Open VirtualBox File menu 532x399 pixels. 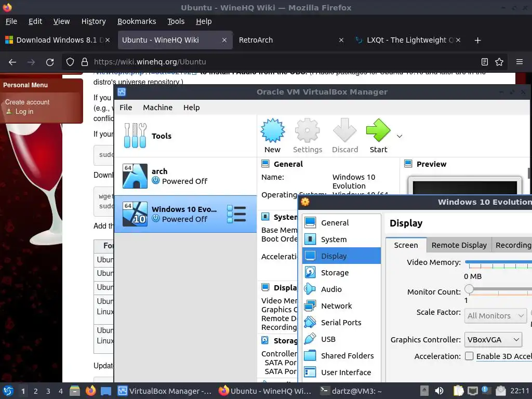coord(126,107)
